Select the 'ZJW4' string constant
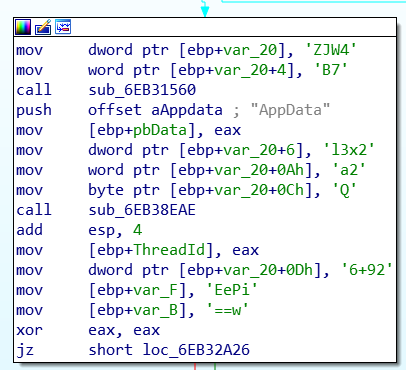This screenshot has width=406, height=370. coord(331,50)
